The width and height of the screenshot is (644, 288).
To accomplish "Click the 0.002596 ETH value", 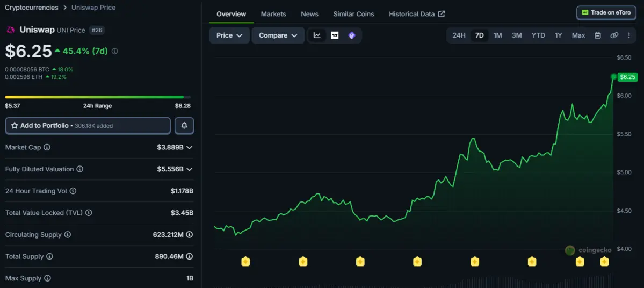I will [x=24, y=77].
